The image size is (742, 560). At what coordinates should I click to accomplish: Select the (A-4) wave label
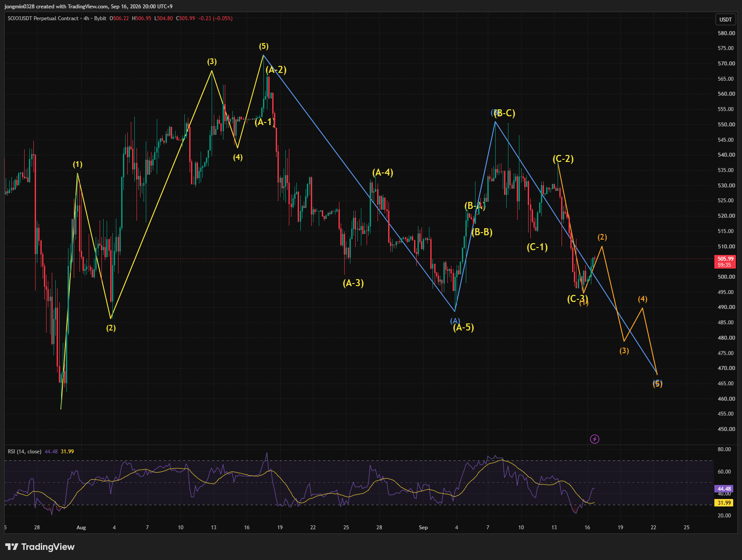point(383,172)
